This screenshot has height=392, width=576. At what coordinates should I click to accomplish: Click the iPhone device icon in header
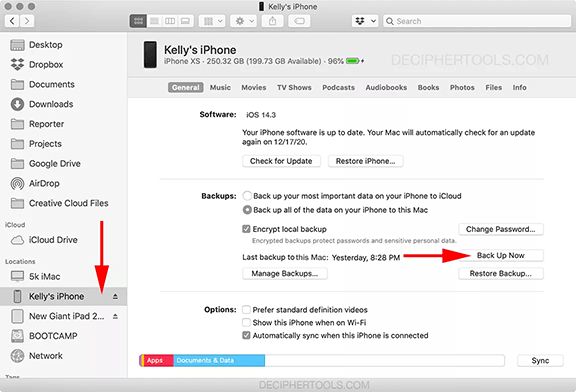tap(150, 55)
